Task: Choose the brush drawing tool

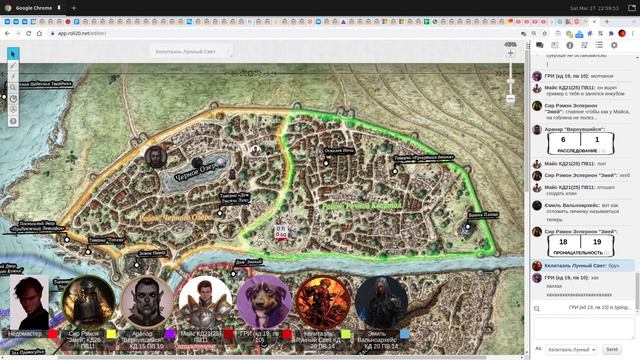Action: 13,65
